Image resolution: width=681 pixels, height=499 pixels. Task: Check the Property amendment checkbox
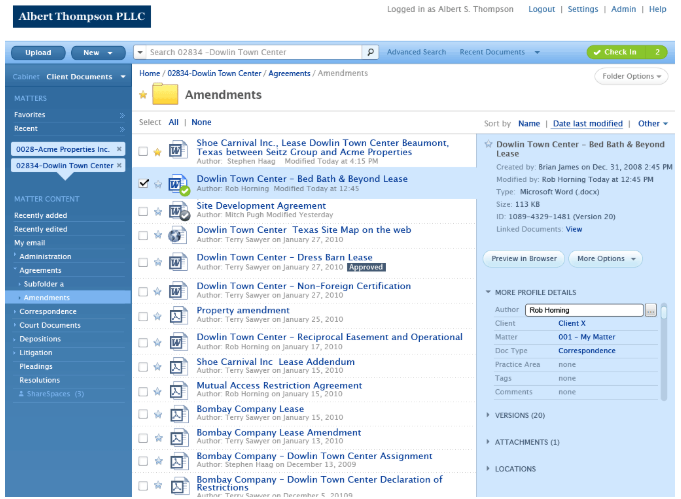143,317
